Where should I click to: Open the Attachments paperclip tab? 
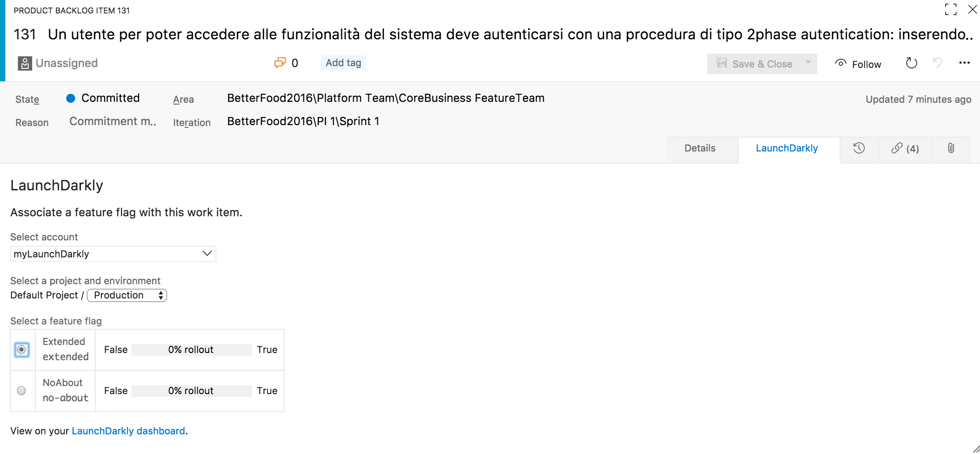(x=951, y=148)
